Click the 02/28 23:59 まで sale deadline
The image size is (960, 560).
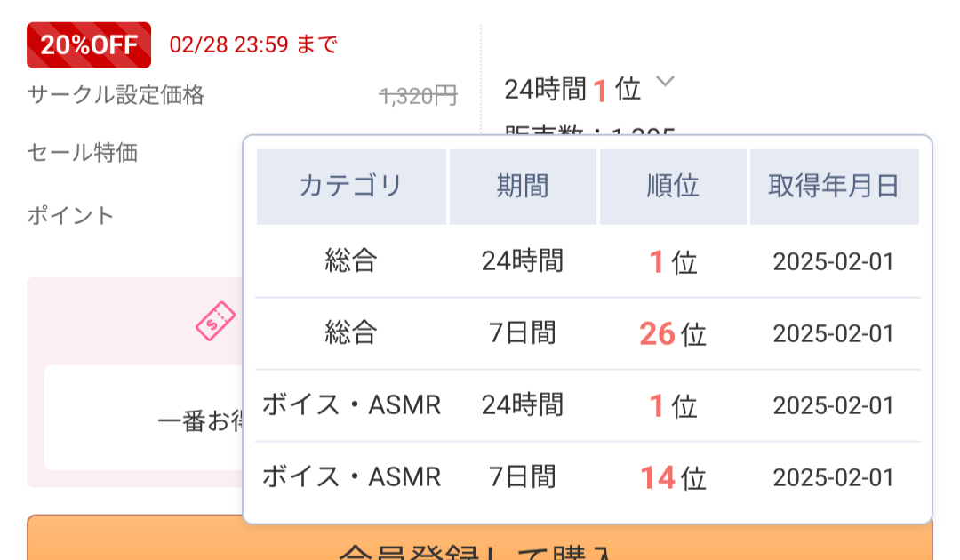[253, 44]
